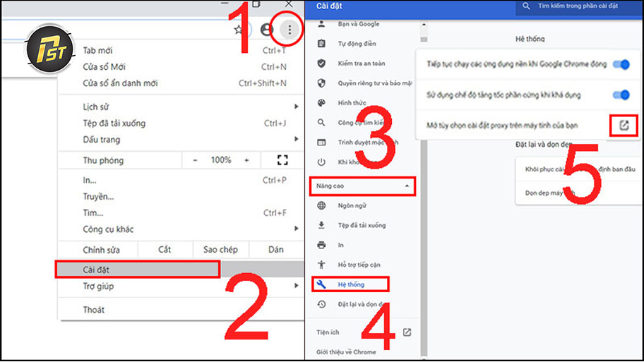Bookmark page with star icon
Viewport: 644px width, 362px height.
click(239, 30)
